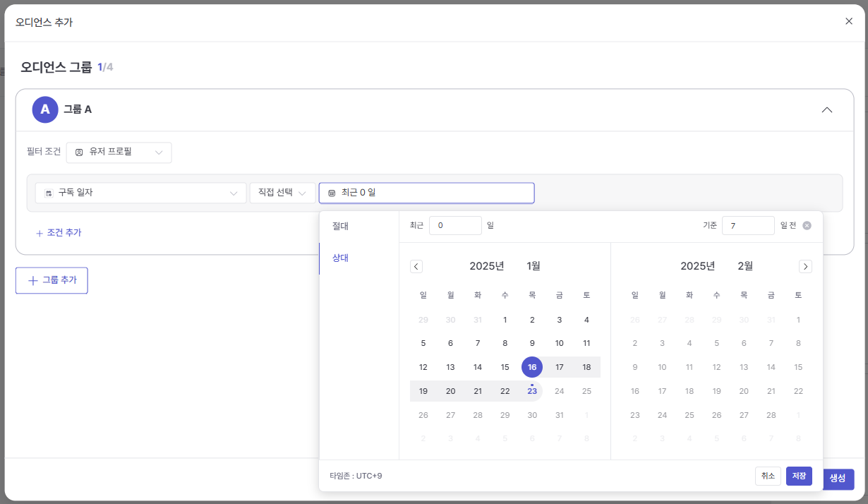Click the 저장 button

799,476
